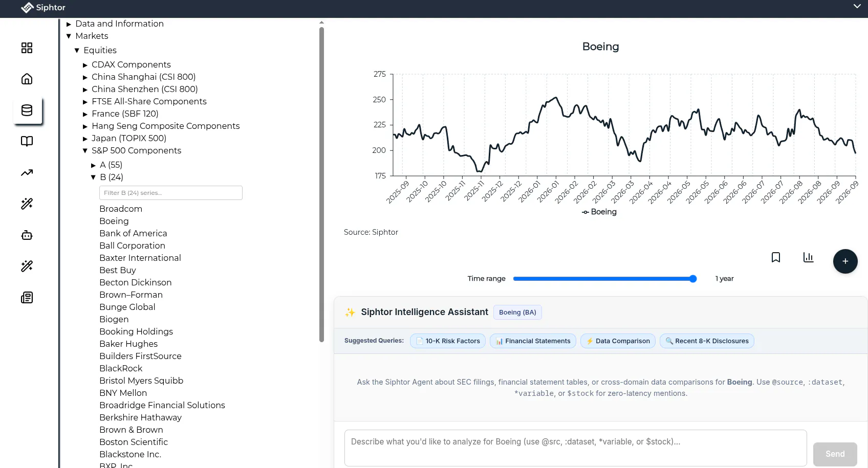Click the Send button
868x468 pixels.
(835, 454)
